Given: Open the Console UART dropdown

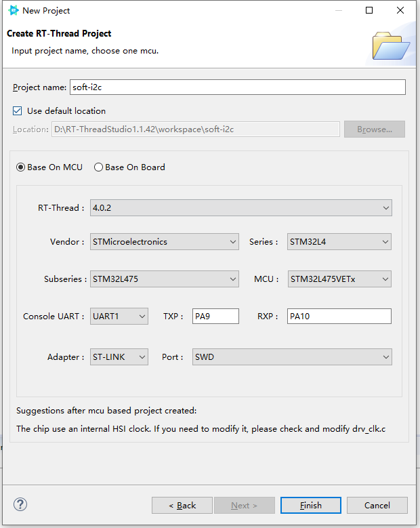Looking at the screenshot, I should point(119,317).
